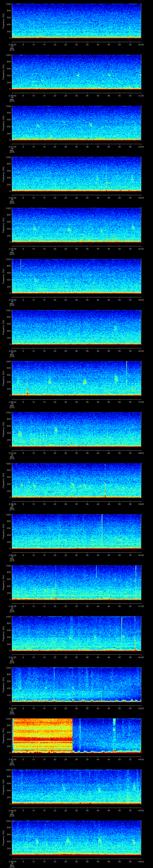
Task: View the spectrogram panel starting at 2:35:00
Action: 76,327
